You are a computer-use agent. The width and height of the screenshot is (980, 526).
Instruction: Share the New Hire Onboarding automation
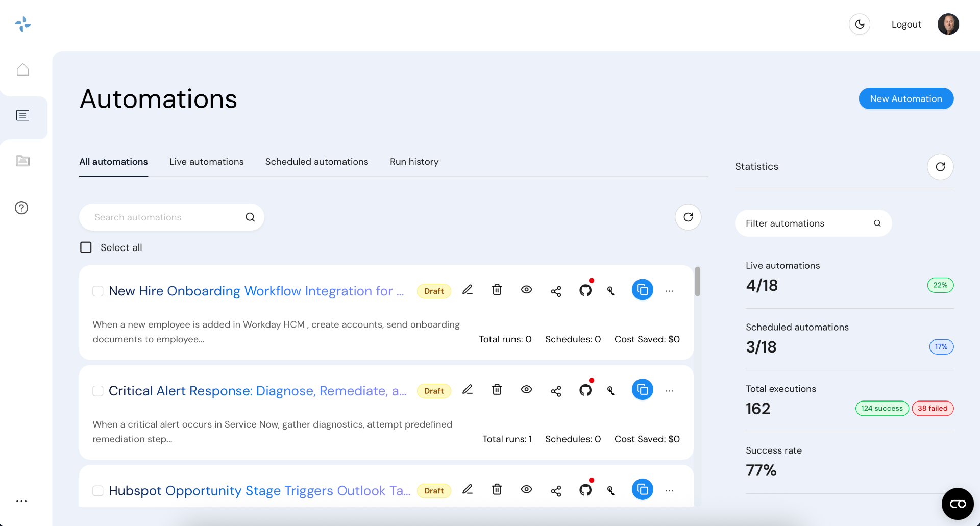[x=556, y=291]
